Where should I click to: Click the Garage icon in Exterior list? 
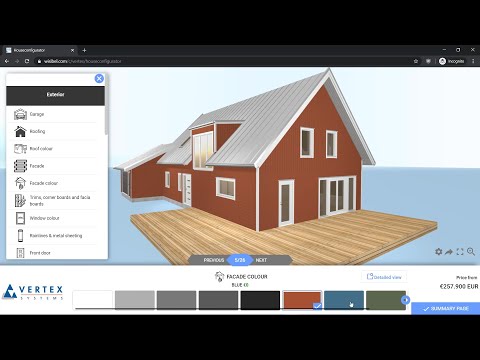20,114
